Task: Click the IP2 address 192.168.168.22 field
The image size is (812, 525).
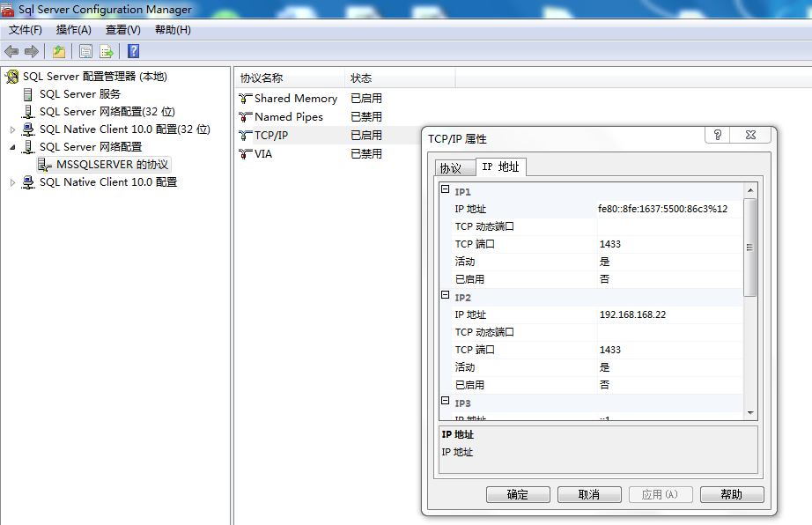Action: coord(670,314)
